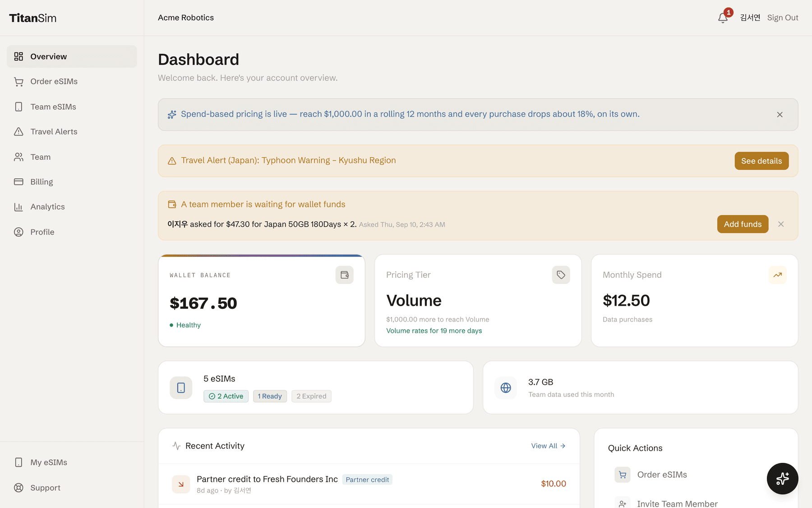The height and width of the screenshot is (508, 812).
Task: Open the sparkle assistant floating button
Action: (783, 479)
